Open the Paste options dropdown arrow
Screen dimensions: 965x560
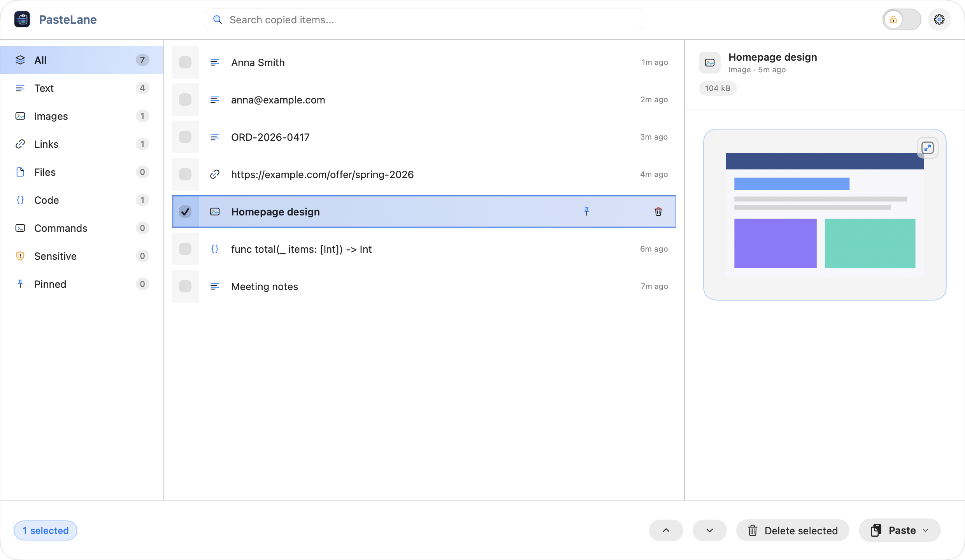coord(926,530)
